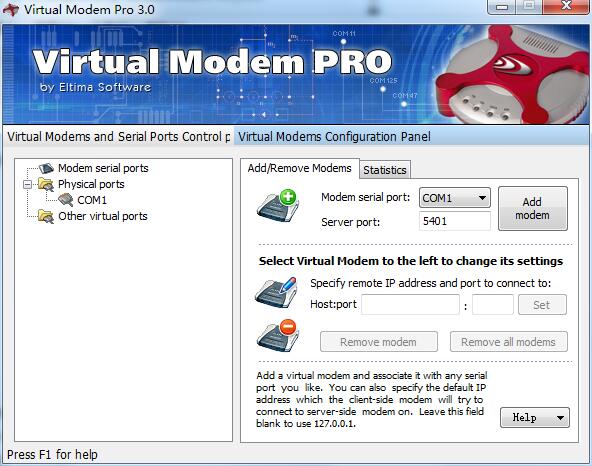Click the Server port input field
The height and width of the screenshot is (466, 592).
tap(455, 221)
